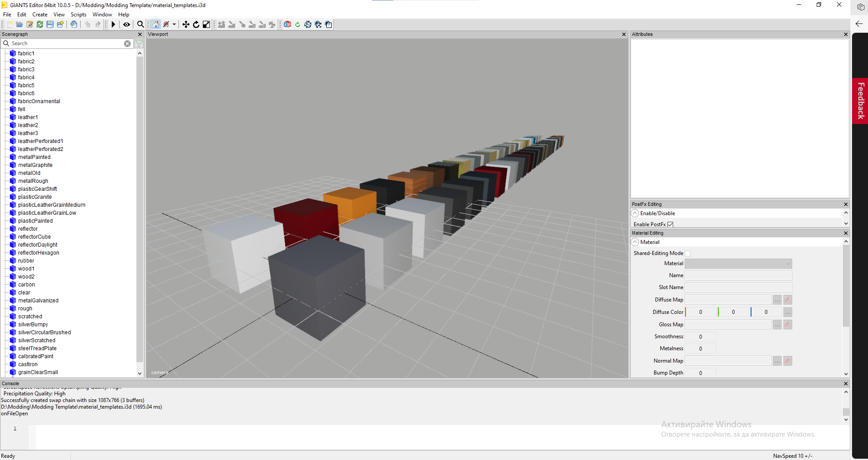Screen dimensions: 868x460
Task: Open the Material dropdown
Action: (738, 263)
